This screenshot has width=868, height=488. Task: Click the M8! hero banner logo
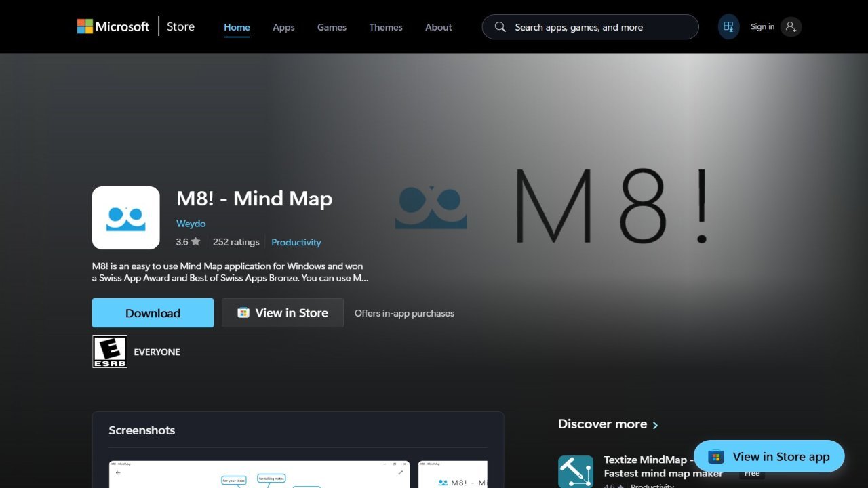(x=553, y=205)
